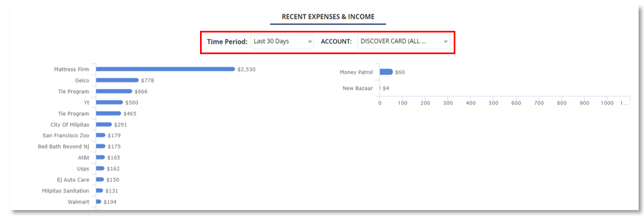644x216 pixels.
Task: Select the Money Patrol label
Action: 357,72
